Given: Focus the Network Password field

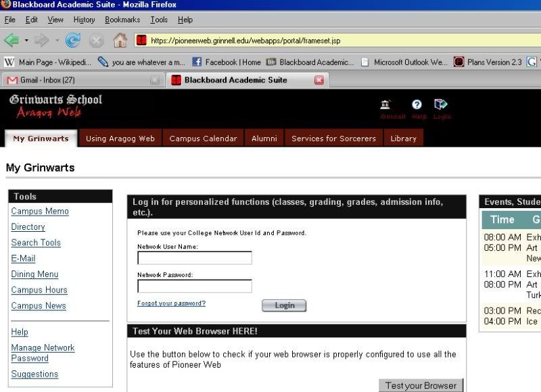Looking at the screenshot, I should click(195, 286).
